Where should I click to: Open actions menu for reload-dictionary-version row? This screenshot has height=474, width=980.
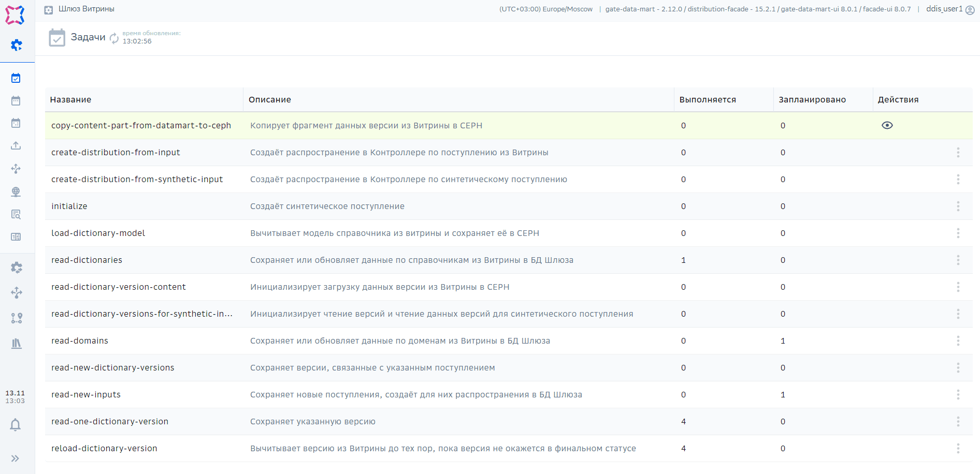pos(958,448)
